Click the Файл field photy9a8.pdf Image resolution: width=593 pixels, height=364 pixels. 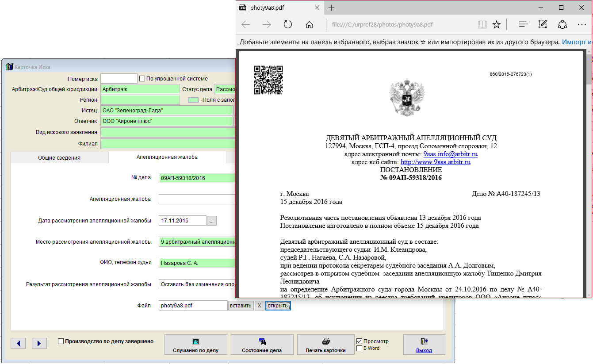click(193, 306)
